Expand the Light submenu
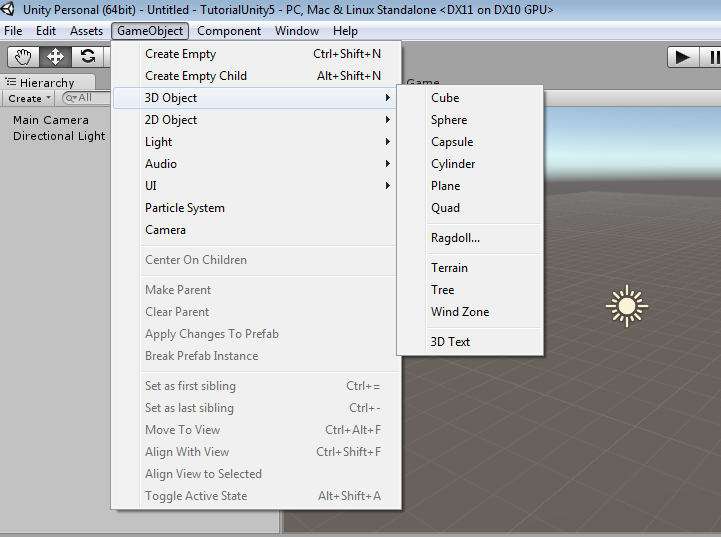 (255, 142)
